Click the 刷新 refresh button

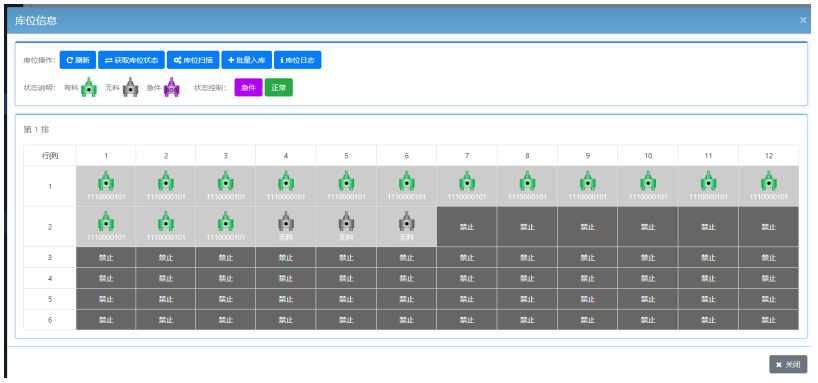[78, 60]
